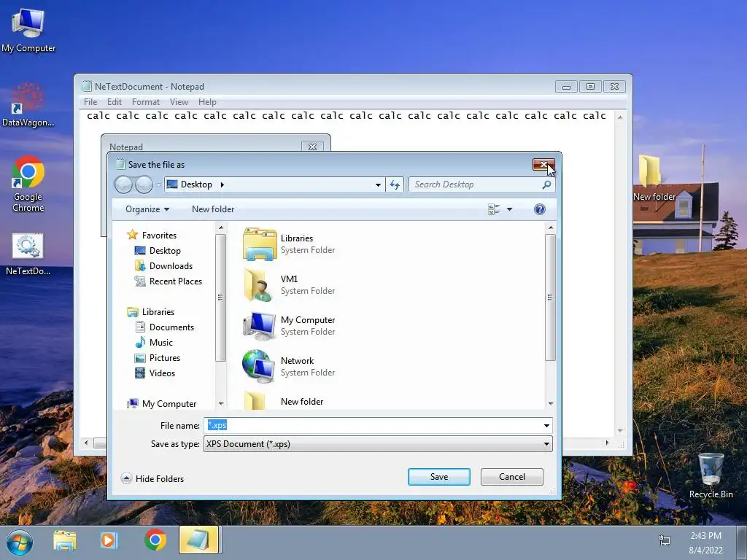Viewport: 747px width, 560px height.
Task: Click the dialog Forward navigation arrow
Action: pyautogui.click(x=144, y=184)
